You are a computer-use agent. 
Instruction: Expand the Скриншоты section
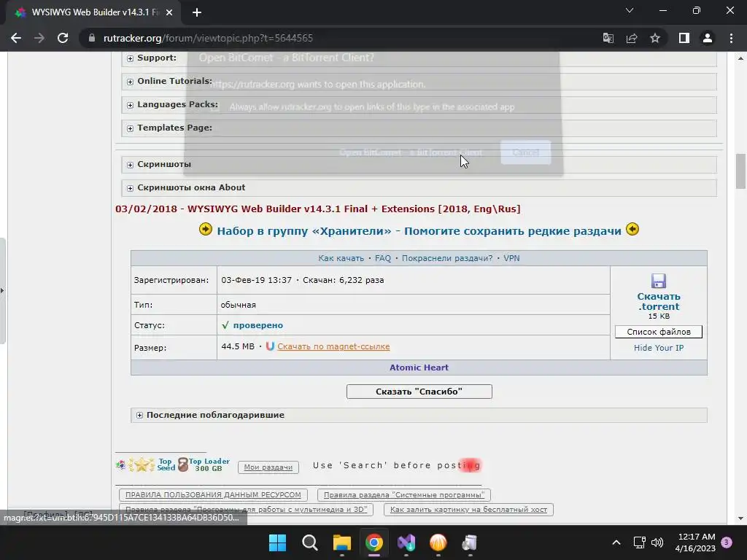point(130,165)
